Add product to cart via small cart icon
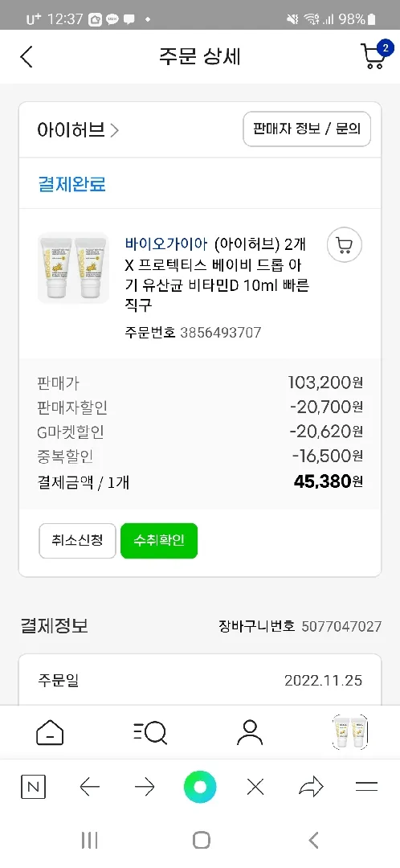The image size is (400, 868). (x=344, y=244)
